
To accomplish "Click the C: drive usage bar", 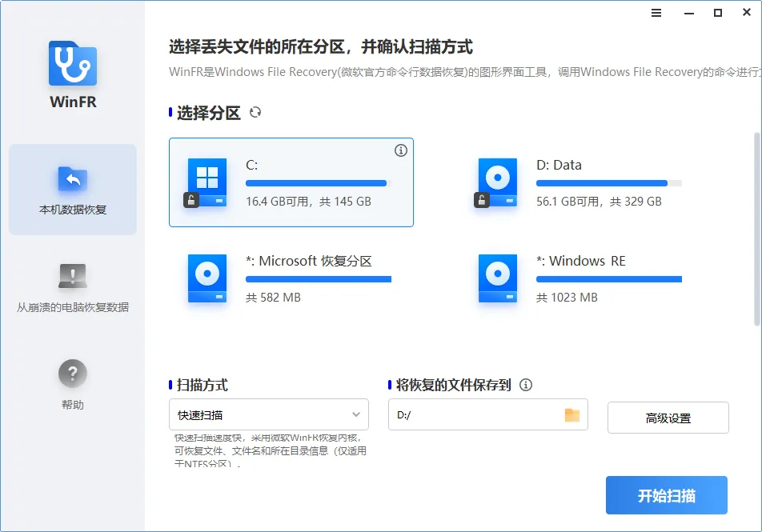I will pos(319,183).
